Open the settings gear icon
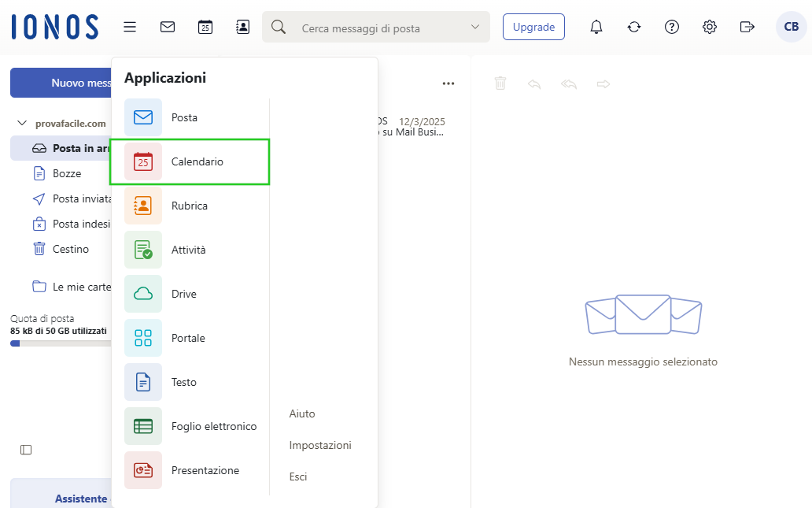Image resolution: width=812 pixels, height=508 pixels. click(710, 27)
